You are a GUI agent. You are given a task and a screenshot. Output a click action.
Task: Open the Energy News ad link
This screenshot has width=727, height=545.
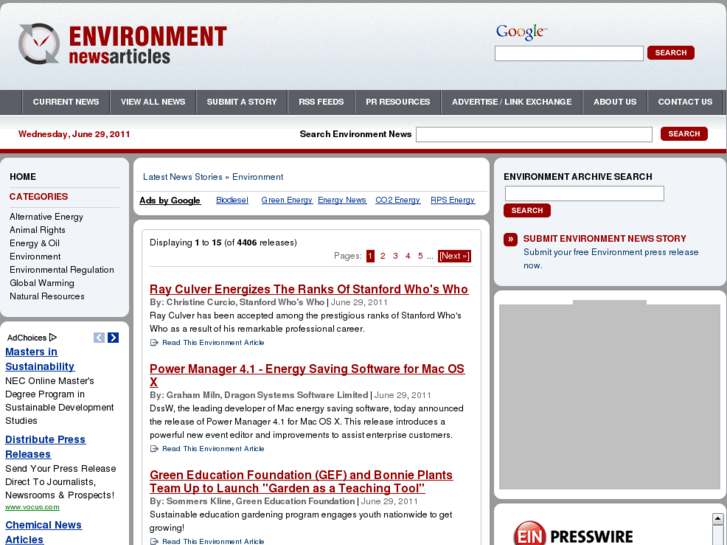pyautogui.click(x=342, y=200)
